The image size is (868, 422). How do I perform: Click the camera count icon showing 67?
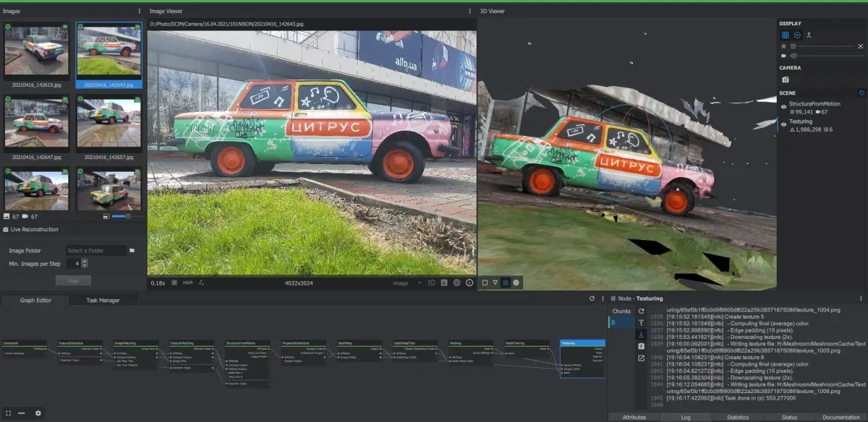(x=25, y=216)
